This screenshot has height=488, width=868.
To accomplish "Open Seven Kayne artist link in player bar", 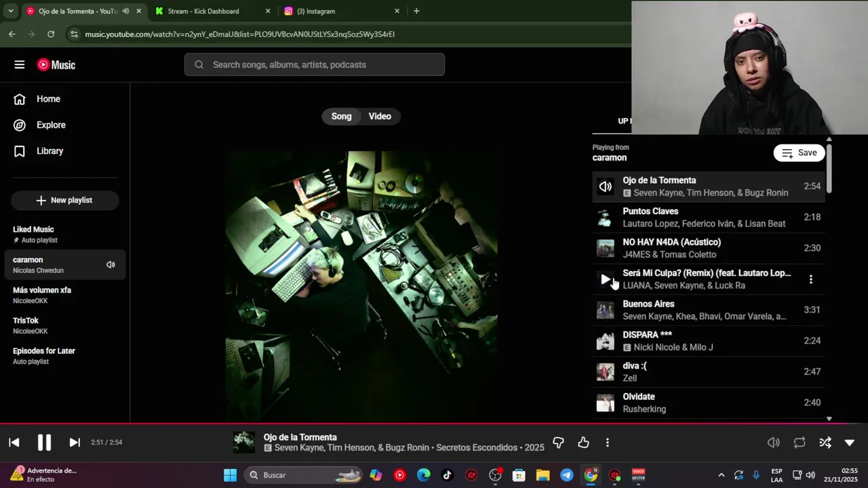I will tap(298, 448).
